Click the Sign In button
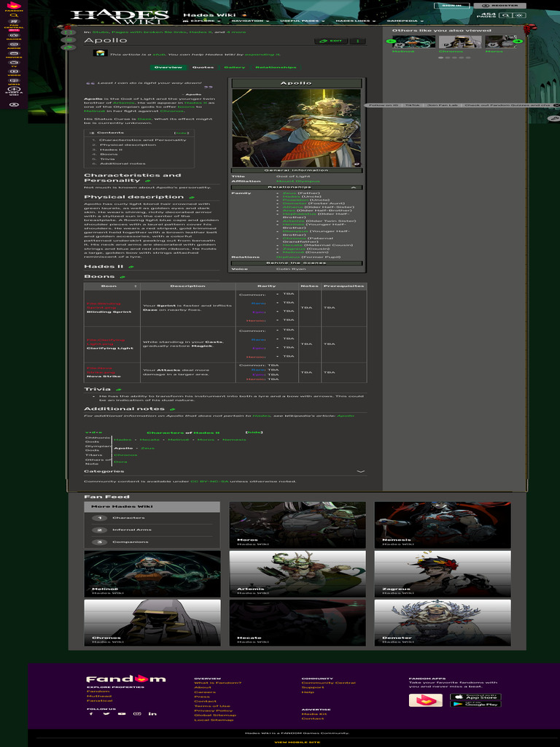The height and width of the screenshot is (747, 560). point(452,5)
